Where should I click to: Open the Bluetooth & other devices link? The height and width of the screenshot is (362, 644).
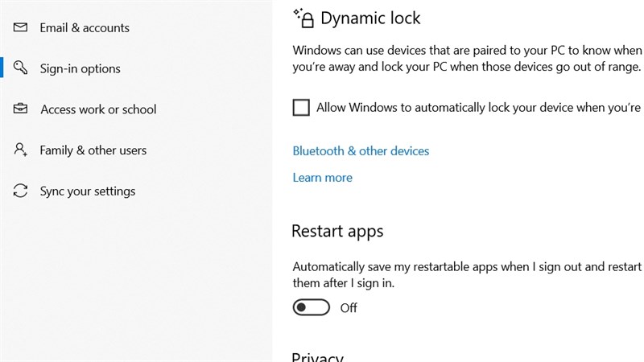click(361, 151)
